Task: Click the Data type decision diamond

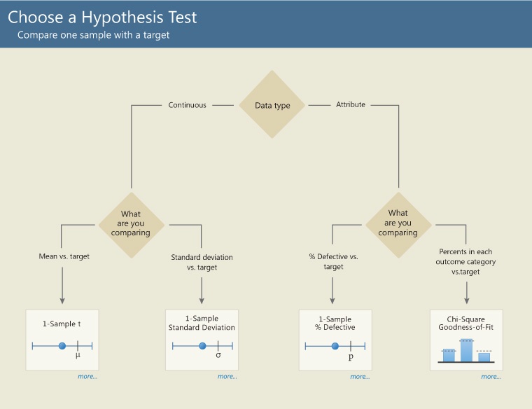Action: coord(272,105)
